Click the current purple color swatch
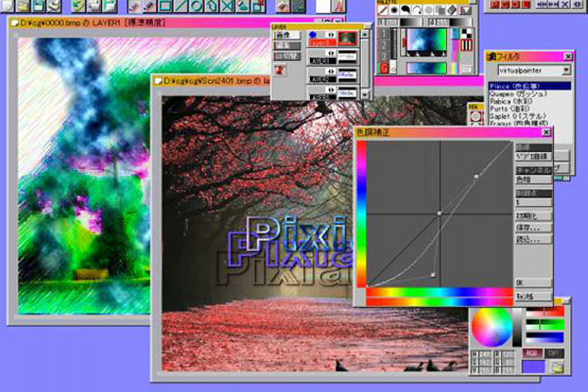This screenshot has width=588, height=392. coord(534,367)
